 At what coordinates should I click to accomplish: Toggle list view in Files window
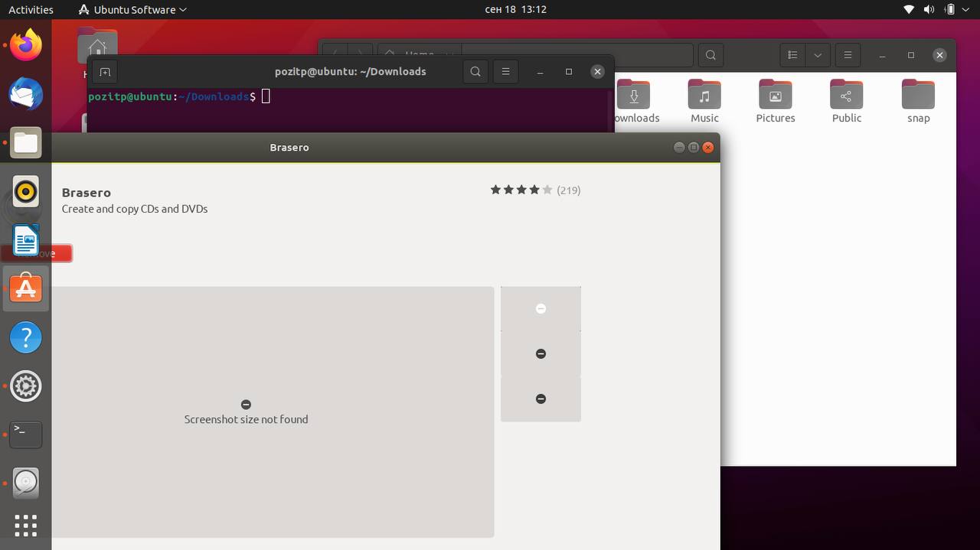(x=792, y=55)
